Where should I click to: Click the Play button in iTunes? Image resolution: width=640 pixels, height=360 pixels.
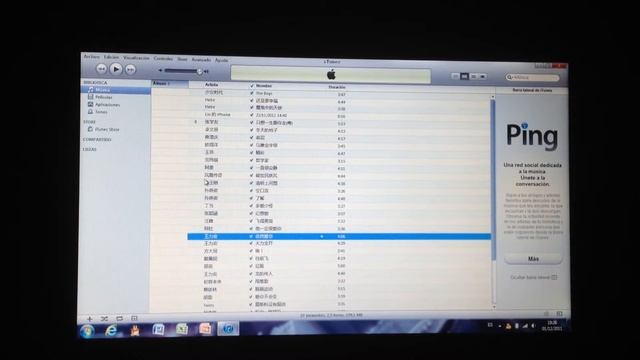tap(116, 69)
